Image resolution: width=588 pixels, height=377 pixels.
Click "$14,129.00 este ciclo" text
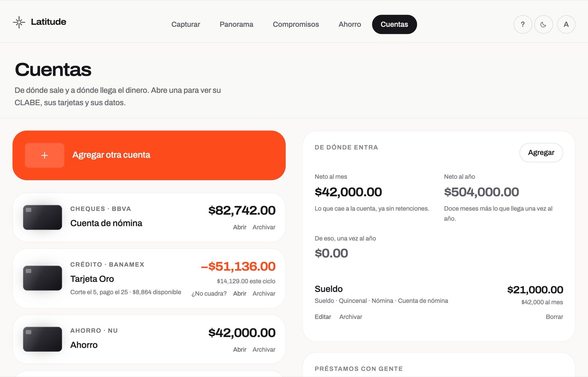click(x=246, y=281)
